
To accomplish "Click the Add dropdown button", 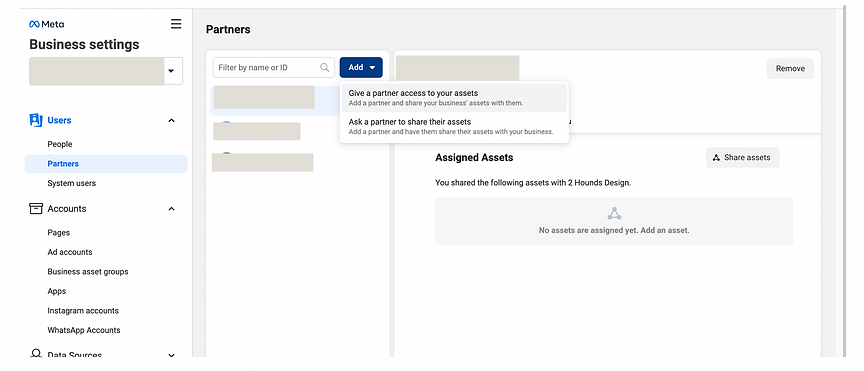I will tap(361, 67).
